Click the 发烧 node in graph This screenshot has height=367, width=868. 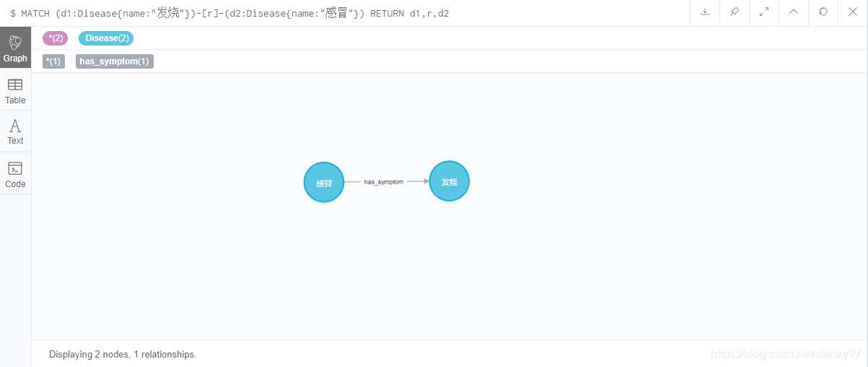[x=450, y=181]
